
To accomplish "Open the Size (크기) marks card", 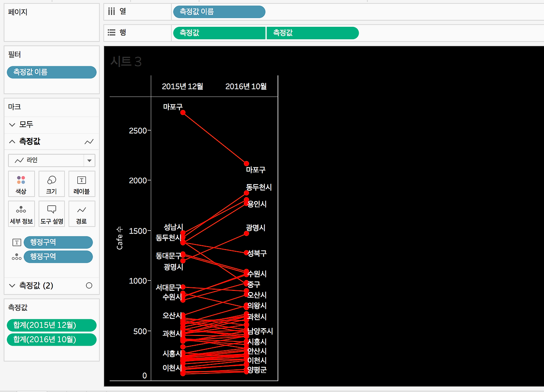I will (x=51, y=184).
